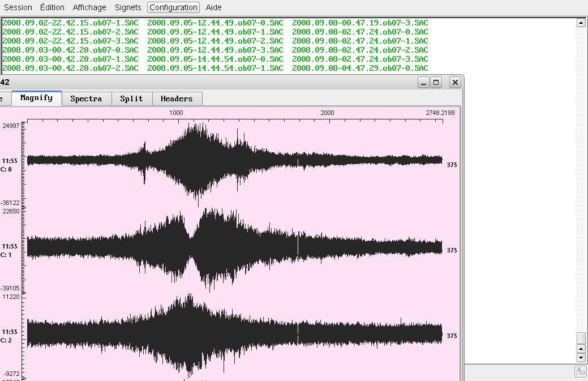Open the Session menu

point(18,7)
